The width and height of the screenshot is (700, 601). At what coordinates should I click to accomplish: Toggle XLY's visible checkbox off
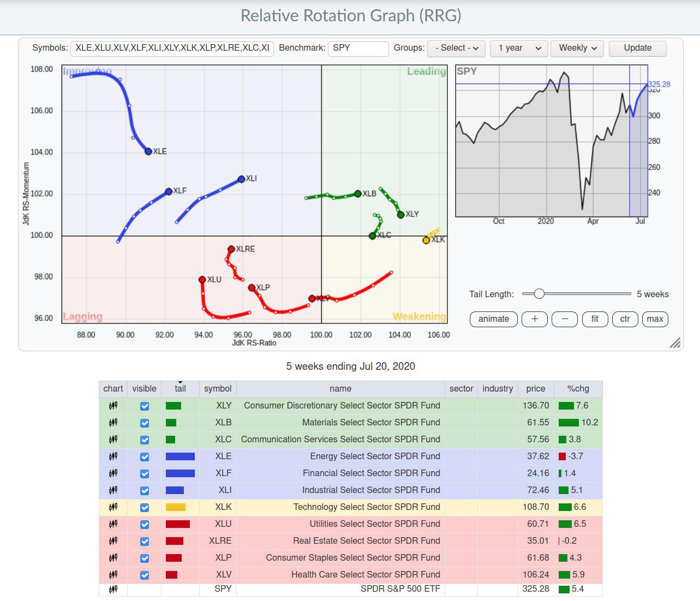click(144, 406)
